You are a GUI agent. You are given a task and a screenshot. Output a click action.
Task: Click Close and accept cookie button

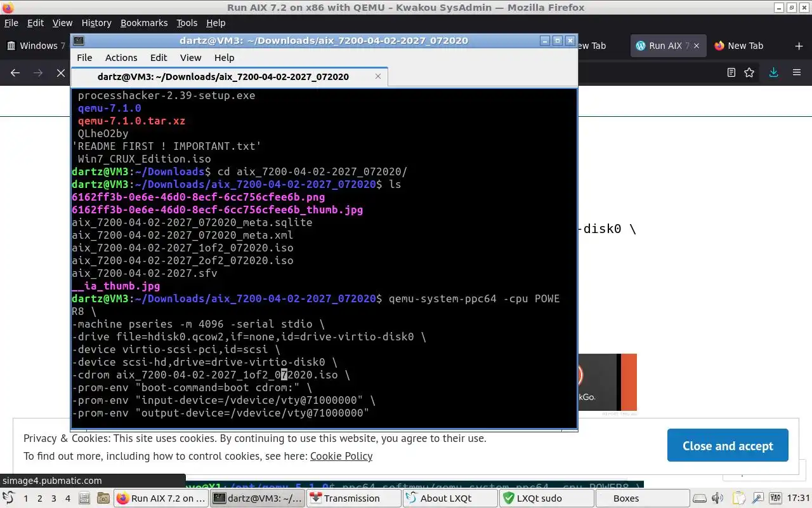(x=728, y=446)
